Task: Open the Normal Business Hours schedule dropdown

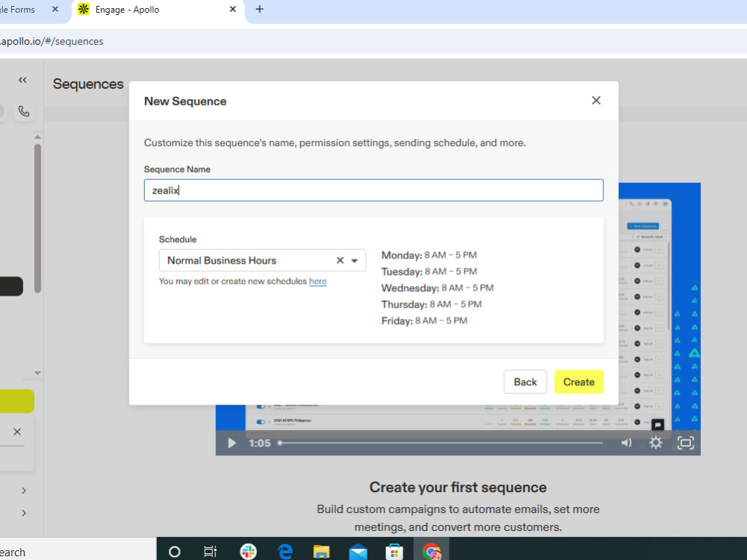Action: coord(354,261)
